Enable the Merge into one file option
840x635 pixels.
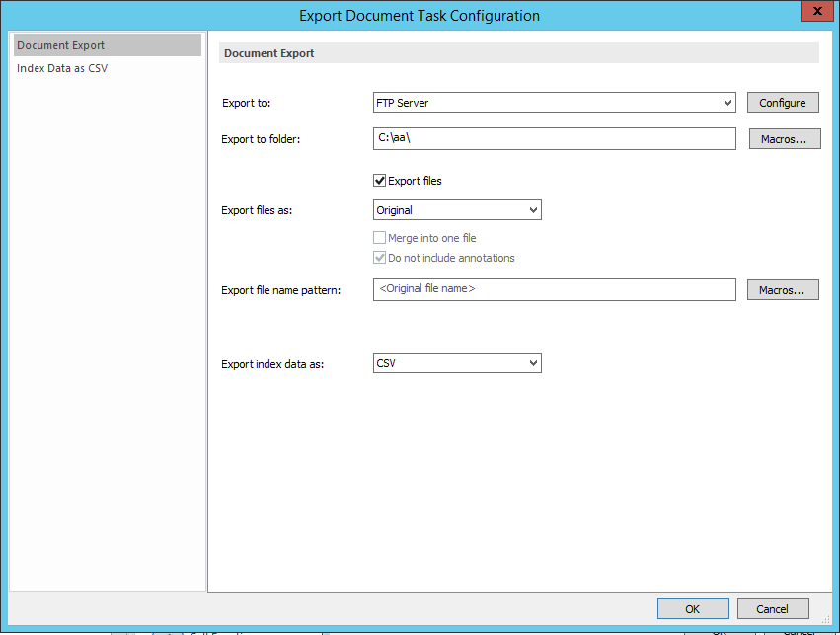(x=379, y=237)
